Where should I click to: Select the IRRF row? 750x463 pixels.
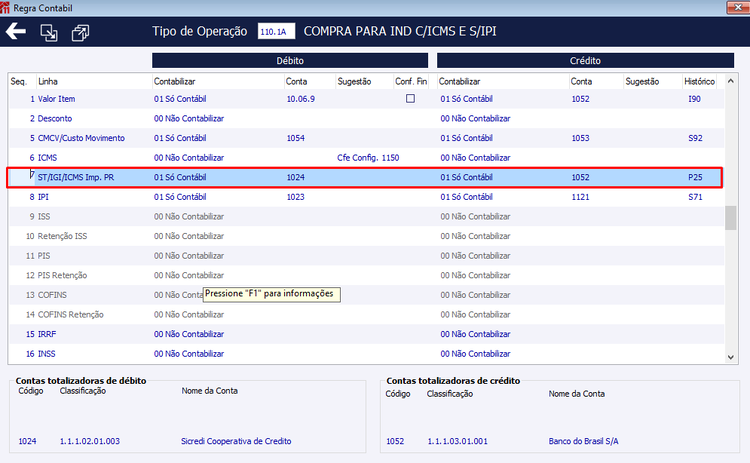[366, 334]
